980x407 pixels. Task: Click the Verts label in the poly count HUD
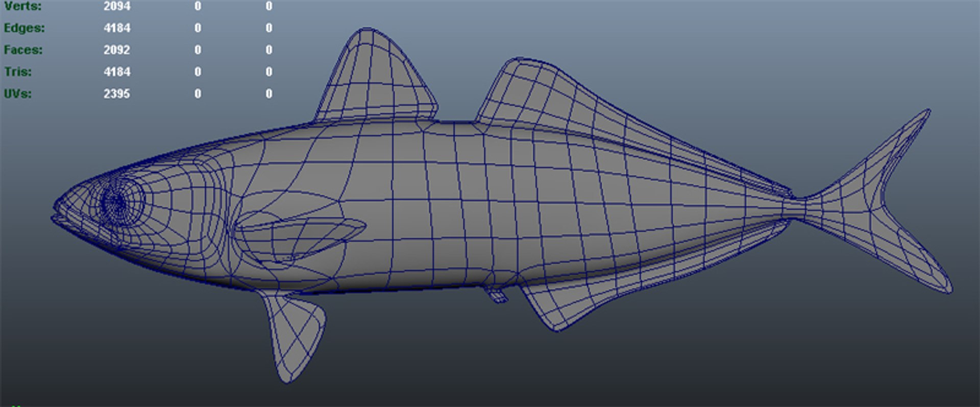point(22,6)
